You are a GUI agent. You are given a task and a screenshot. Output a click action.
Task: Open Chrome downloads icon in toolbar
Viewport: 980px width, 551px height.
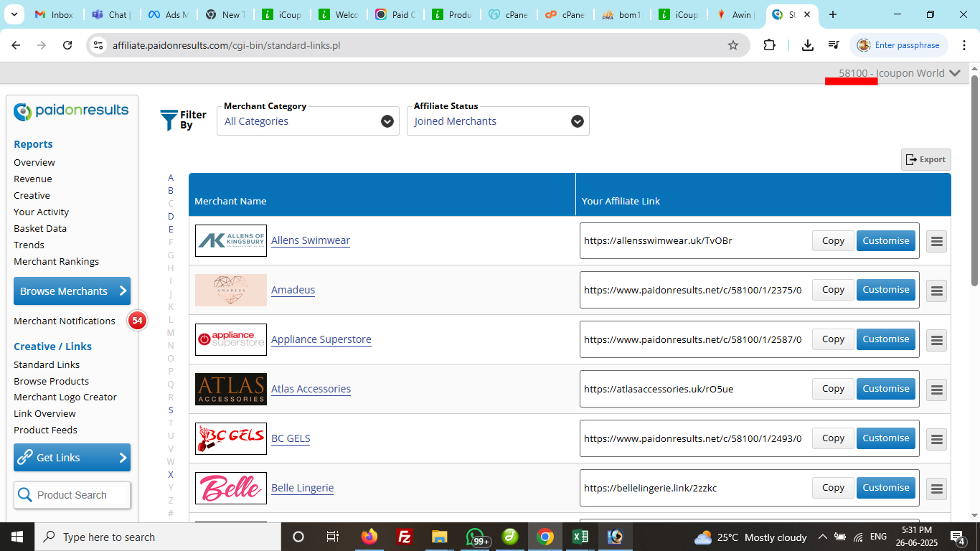[808, 45]
